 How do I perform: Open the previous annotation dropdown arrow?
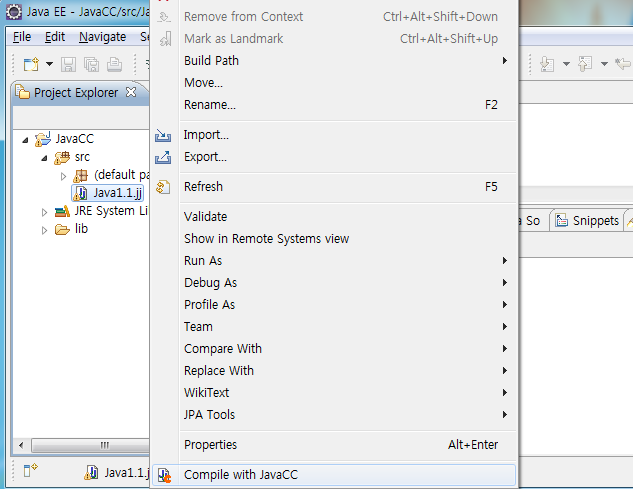tap(604, 64)
